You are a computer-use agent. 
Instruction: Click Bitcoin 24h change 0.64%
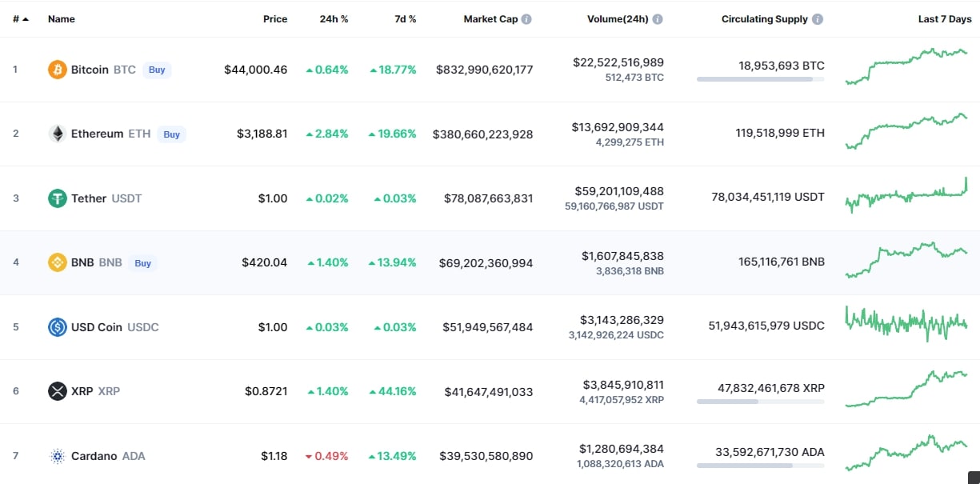[326, 70]
